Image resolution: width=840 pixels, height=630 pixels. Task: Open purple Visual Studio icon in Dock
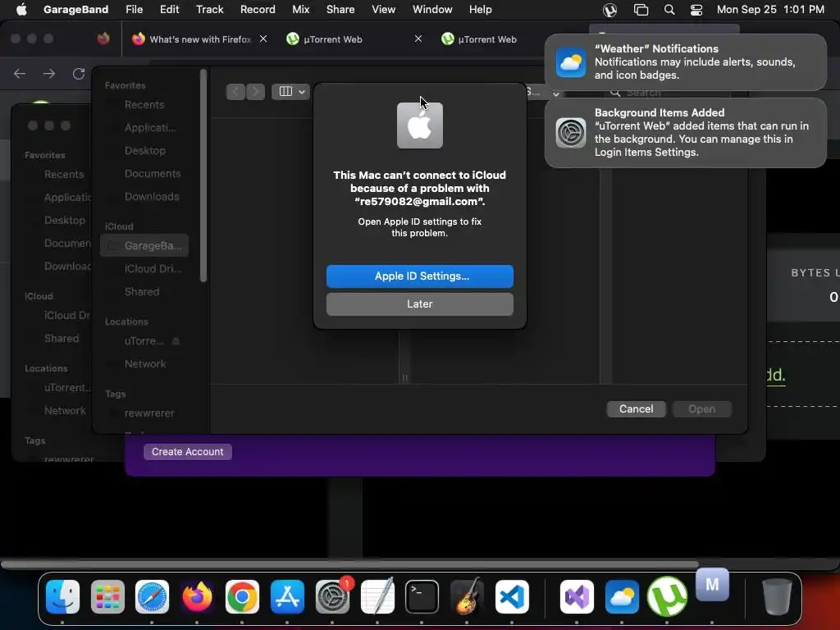[577, 596]
